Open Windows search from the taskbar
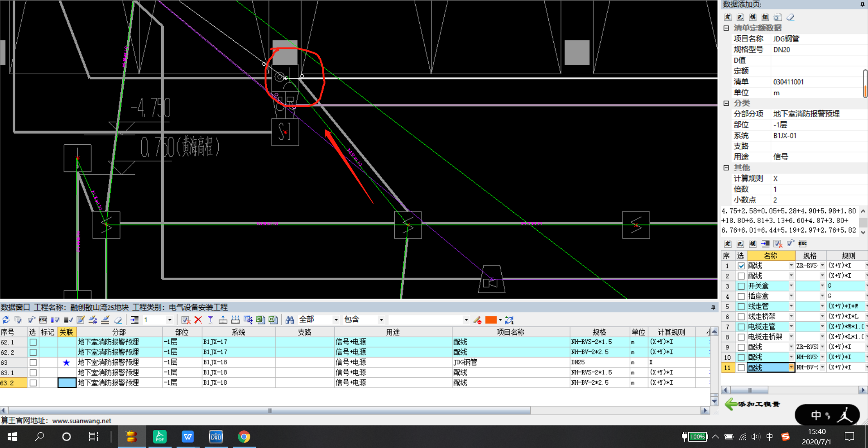This screenshot has height=448, width=868. 40,437
